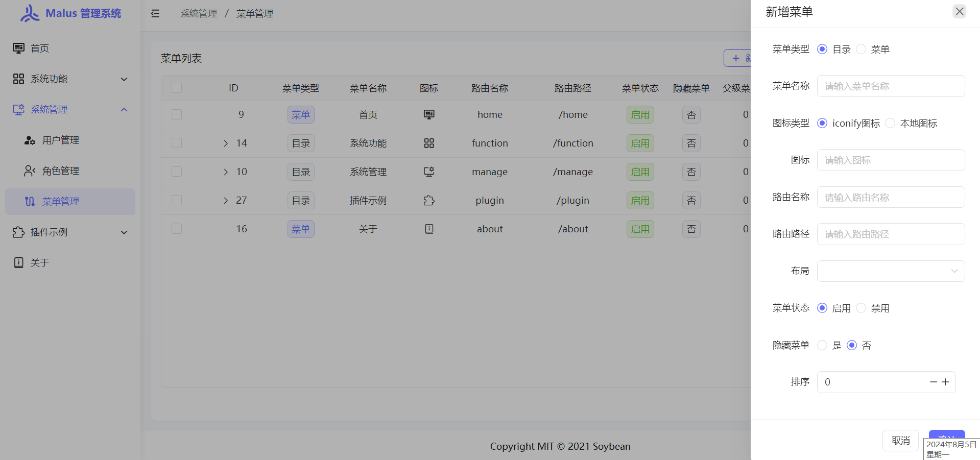
Task: Click the info icon beside 关于 in sidebar
Action: pos(18,262)
